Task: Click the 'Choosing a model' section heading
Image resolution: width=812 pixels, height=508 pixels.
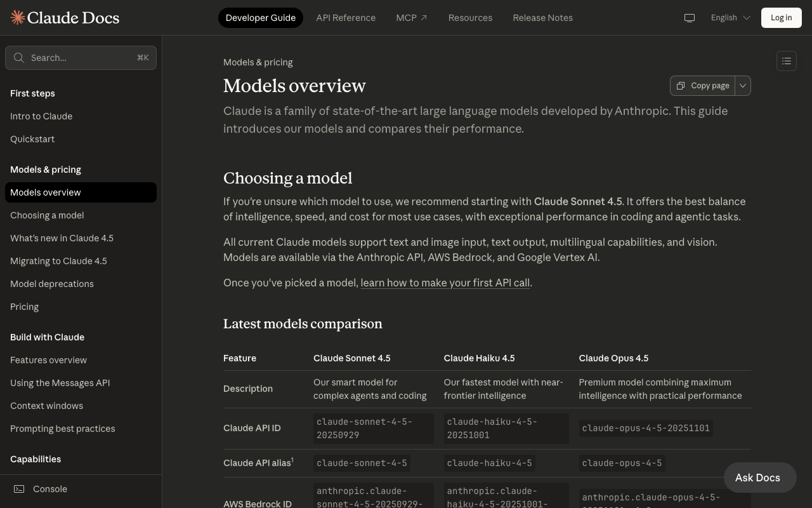Action: click(x=288, y=178)
